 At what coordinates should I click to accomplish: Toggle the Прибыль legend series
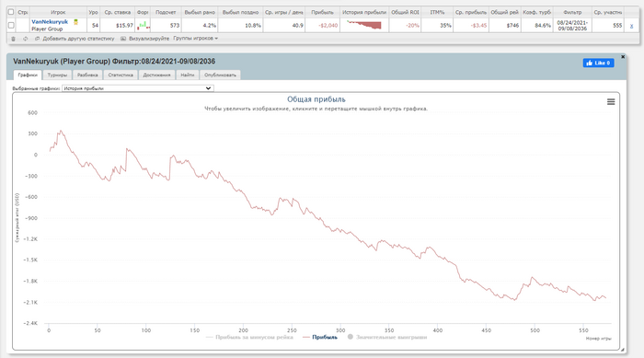click(320, 337)
